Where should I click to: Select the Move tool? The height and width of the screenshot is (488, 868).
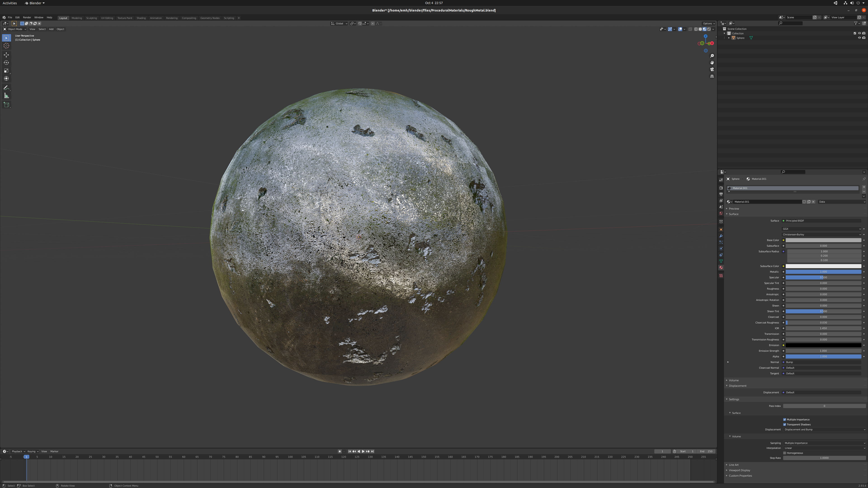click(6, 55)
